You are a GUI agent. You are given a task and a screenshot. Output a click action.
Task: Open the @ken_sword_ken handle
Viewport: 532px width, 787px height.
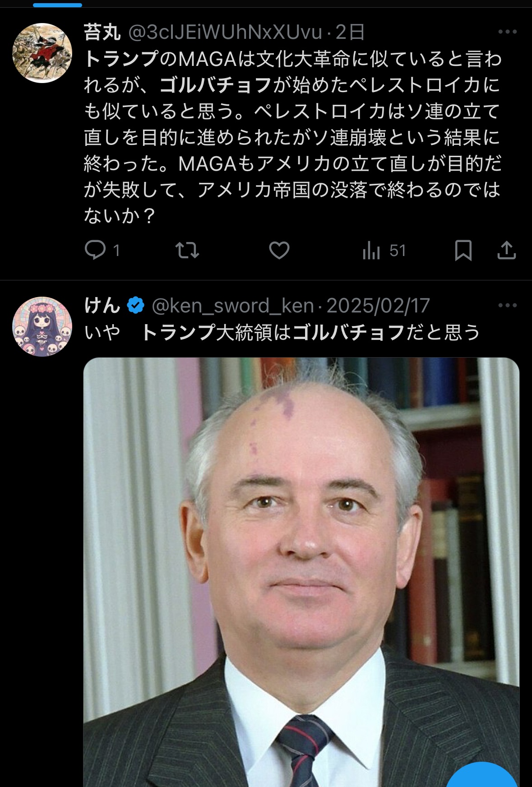click(x=233, y=306)
